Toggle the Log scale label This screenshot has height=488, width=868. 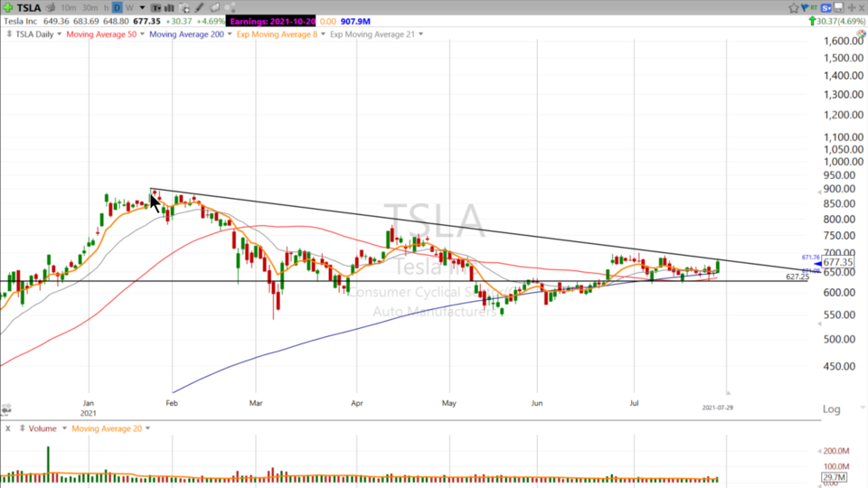[x=832, y=408]
